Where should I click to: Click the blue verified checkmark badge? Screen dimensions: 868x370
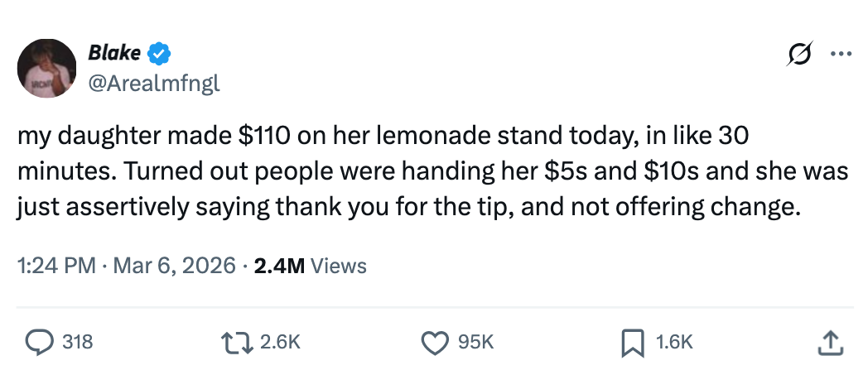coord(160,54)
